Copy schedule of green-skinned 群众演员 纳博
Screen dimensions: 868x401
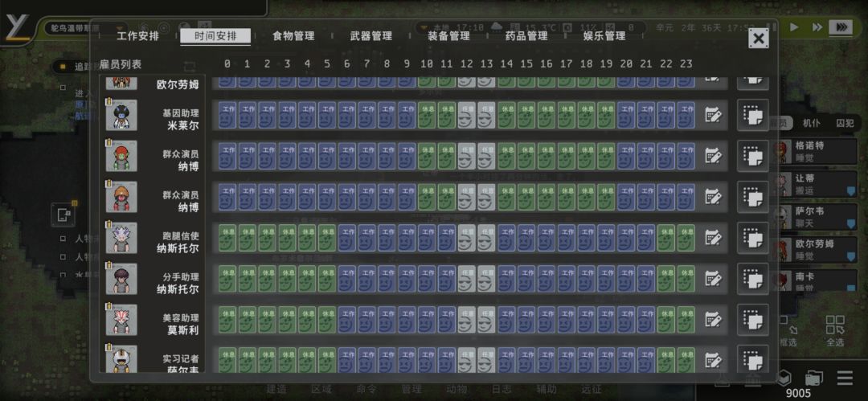[x=753, y=156]
